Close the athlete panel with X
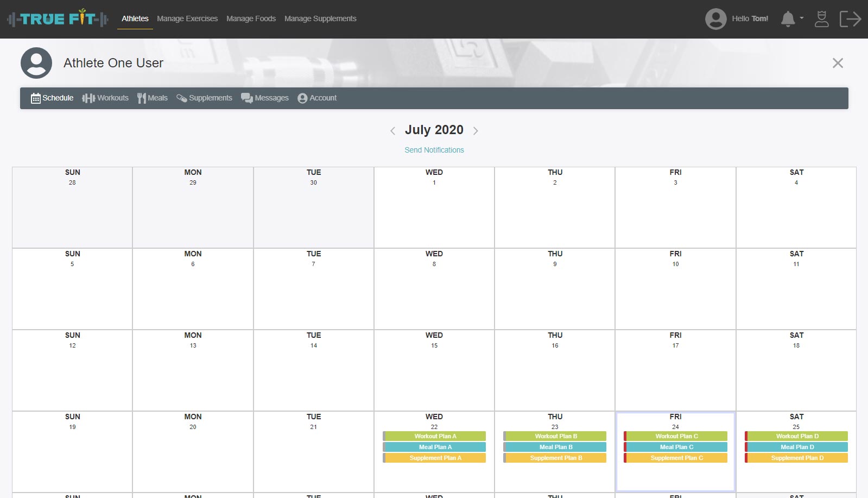Image resolution: width=868 pixels, height=498 pixels. [x=838, y=63]
